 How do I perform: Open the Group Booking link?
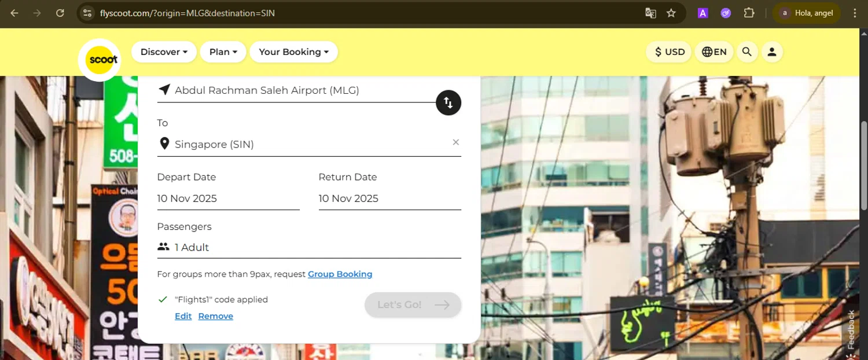tap(340, 274)
